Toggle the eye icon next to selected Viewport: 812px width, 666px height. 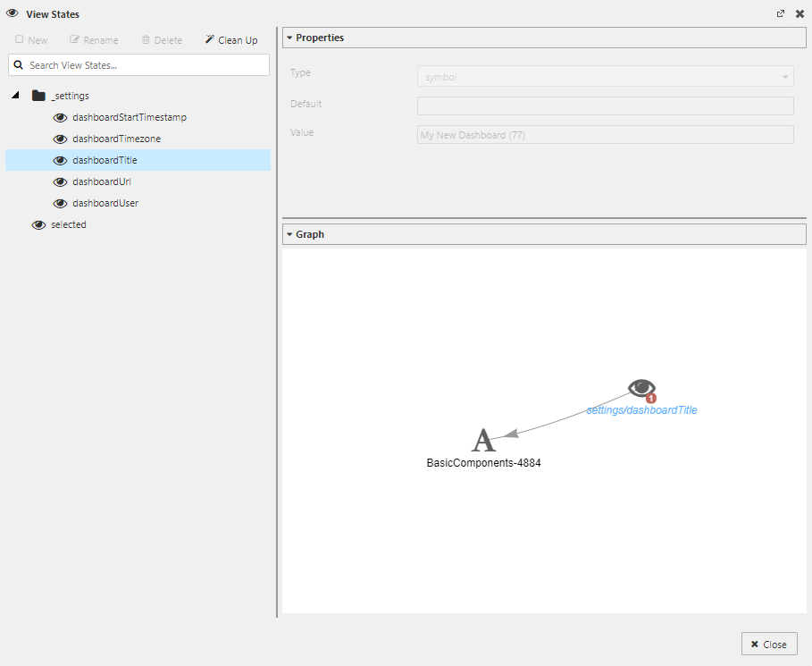coord(38,224)
